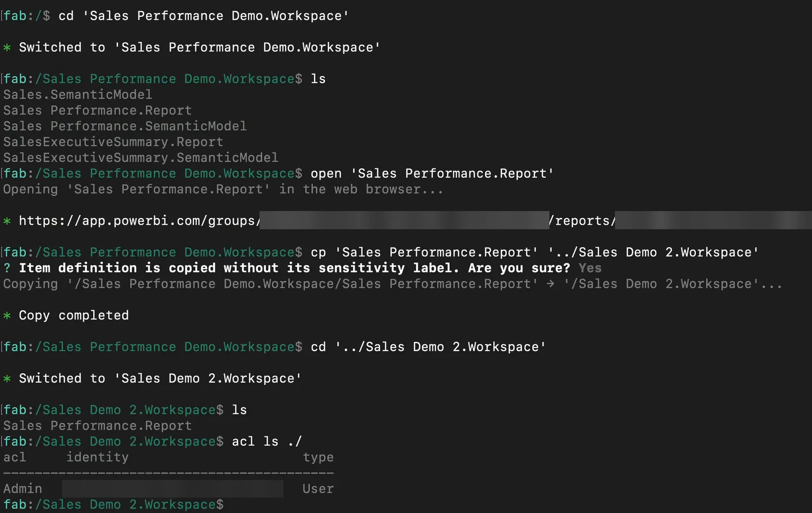
Task: Click the 'Opening Sales Performance.Report in the web browser' line
Action: click(x=223, y=189)
